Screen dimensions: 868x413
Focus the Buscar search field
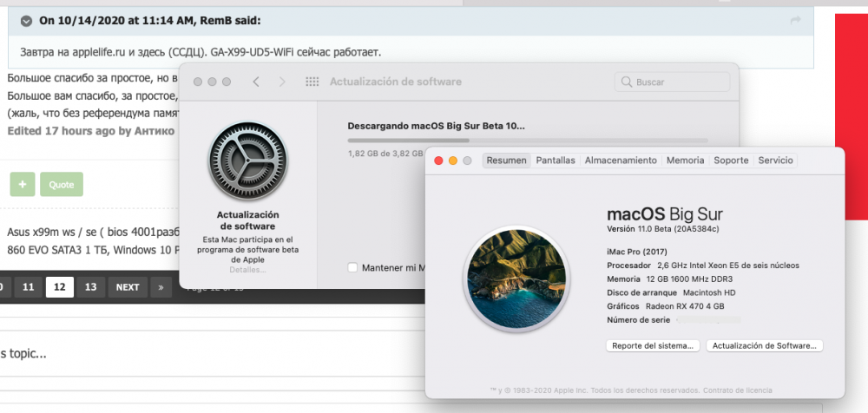pyautogui.click(x=672, y=82)
